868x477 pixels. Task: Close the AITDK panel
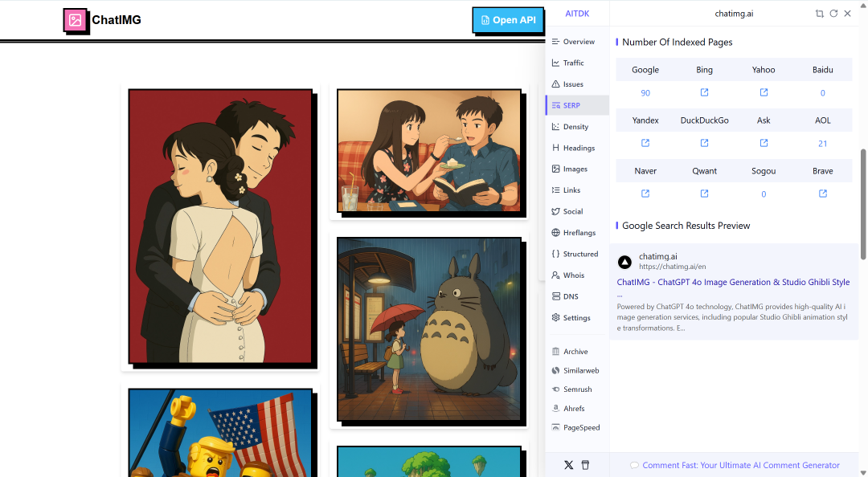[x=848, y=14]
